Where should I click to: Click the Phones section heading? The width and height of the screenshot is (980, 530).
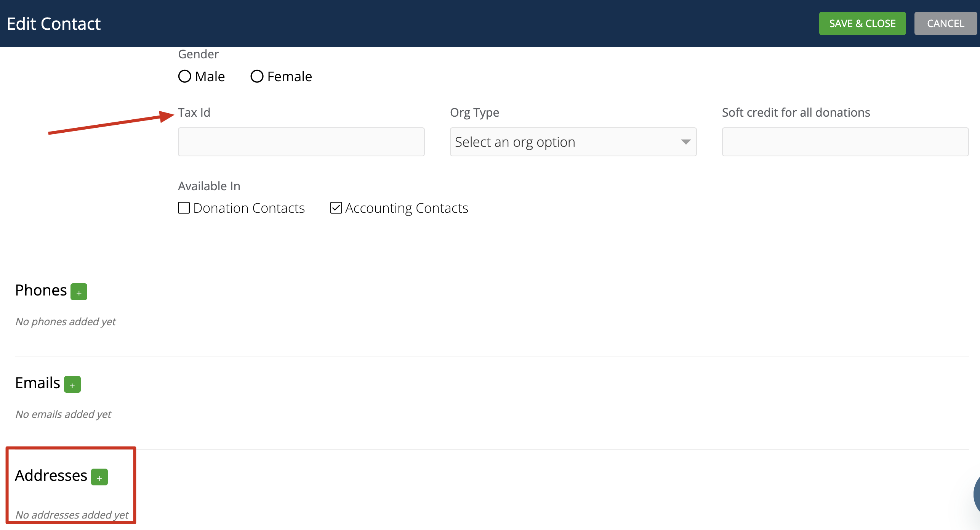[41, 290]
